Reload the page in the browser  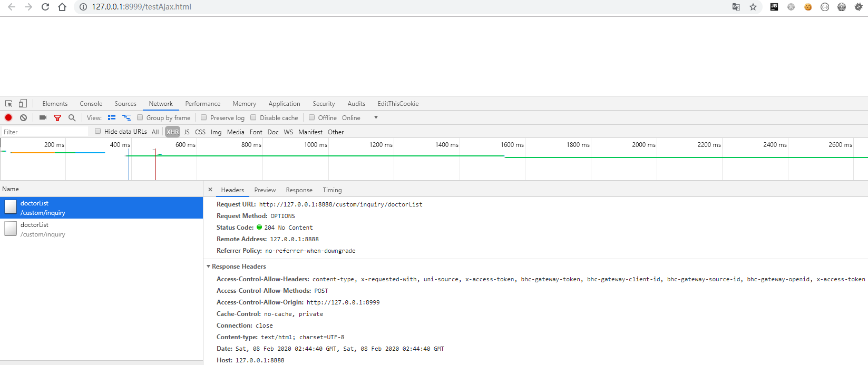(45, 7)
